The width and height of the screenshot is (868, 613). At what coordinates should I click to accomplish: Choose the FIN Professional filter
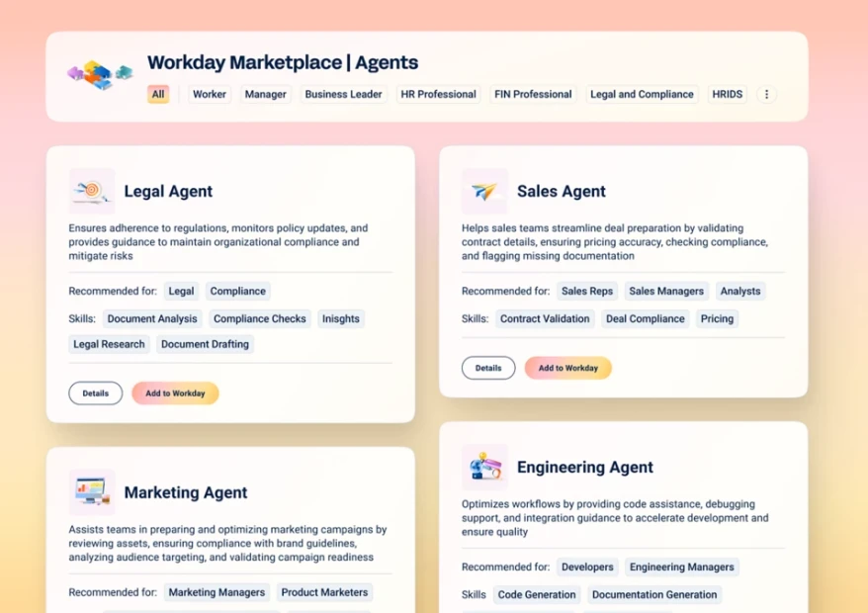point(534,95)
